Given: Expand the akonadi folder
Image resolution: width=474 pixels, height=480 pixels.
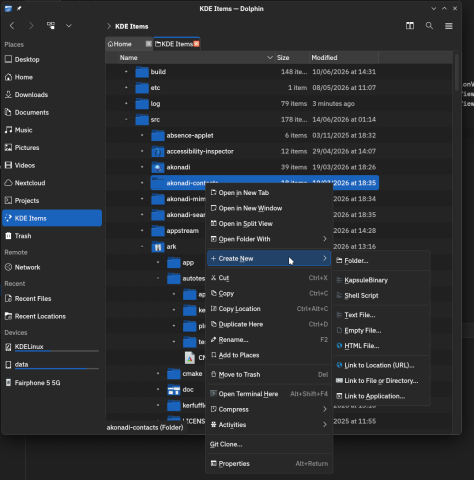Looking at the screenshot, I should coord(142,167).
